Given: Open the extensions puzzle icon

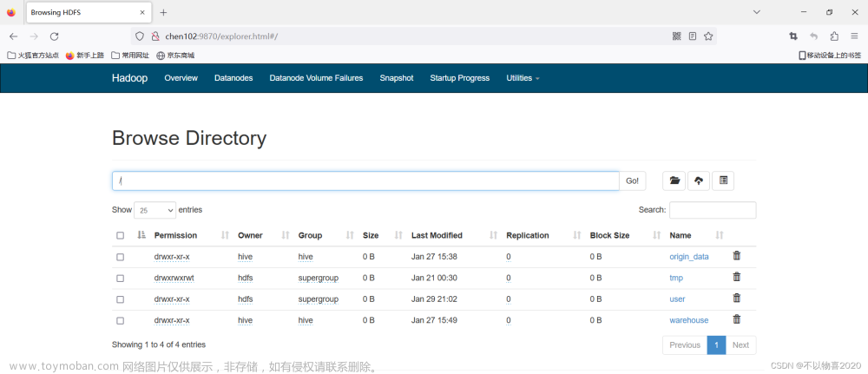Looking at the screenshot, I should click(x=834, y=36).
